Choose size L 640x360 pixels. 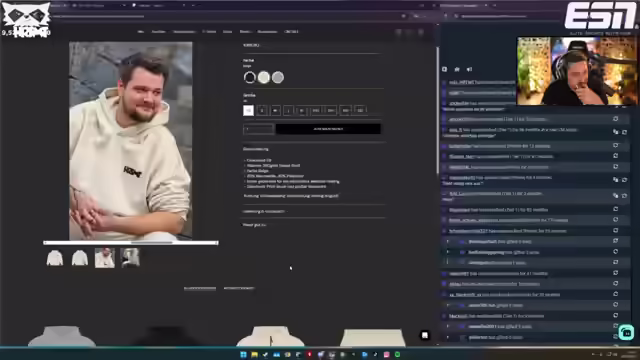pos(288,111)
